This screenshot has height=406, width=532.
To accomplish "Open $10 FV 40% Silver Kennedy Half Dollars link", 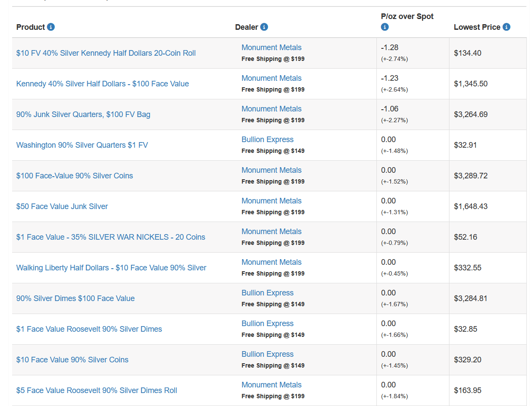I will click(106, 53).
